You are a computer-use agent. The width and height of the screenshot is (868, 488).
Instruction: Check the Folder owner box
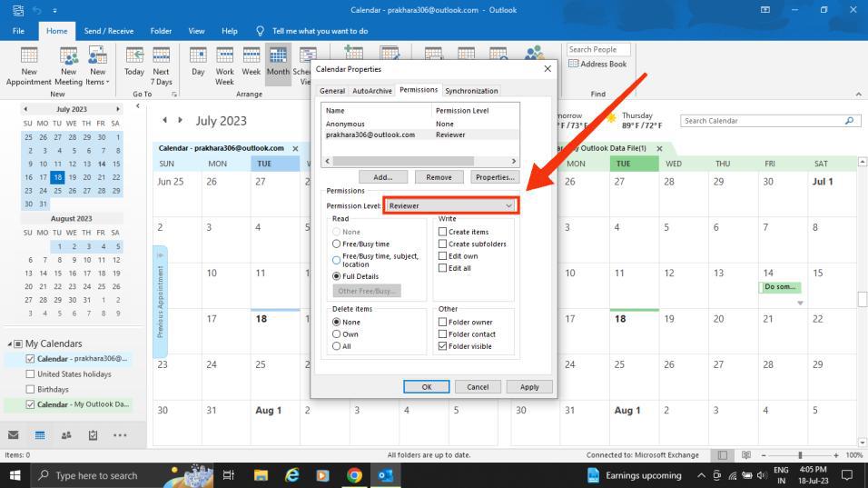tap(442, 322)
